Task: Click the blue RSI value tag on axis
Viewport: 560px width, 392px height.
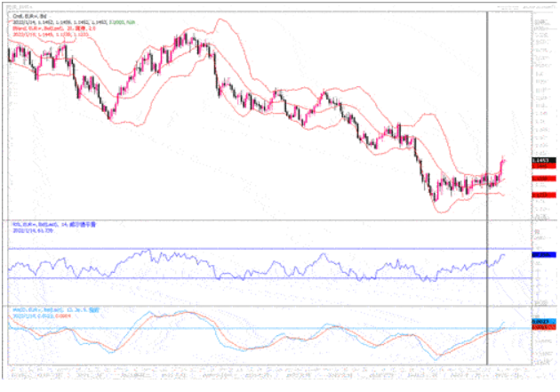Action: point(543,255)
